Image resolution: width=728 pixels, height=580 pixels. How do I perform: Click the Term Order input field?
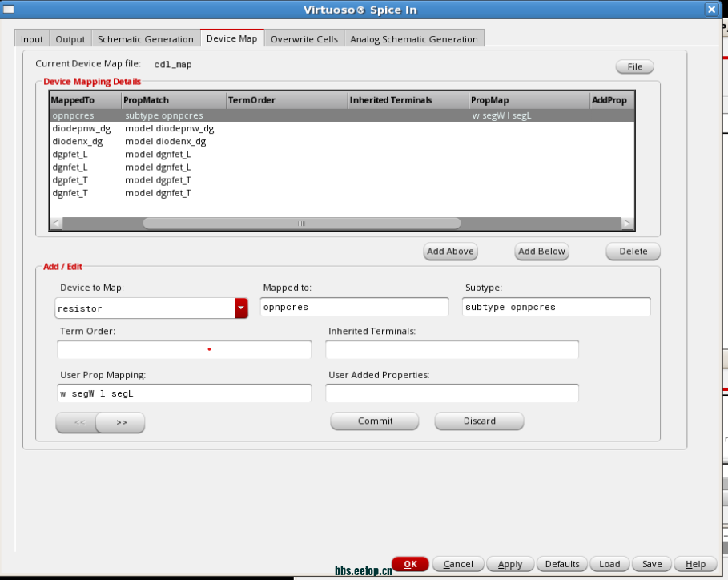[184, 349]
